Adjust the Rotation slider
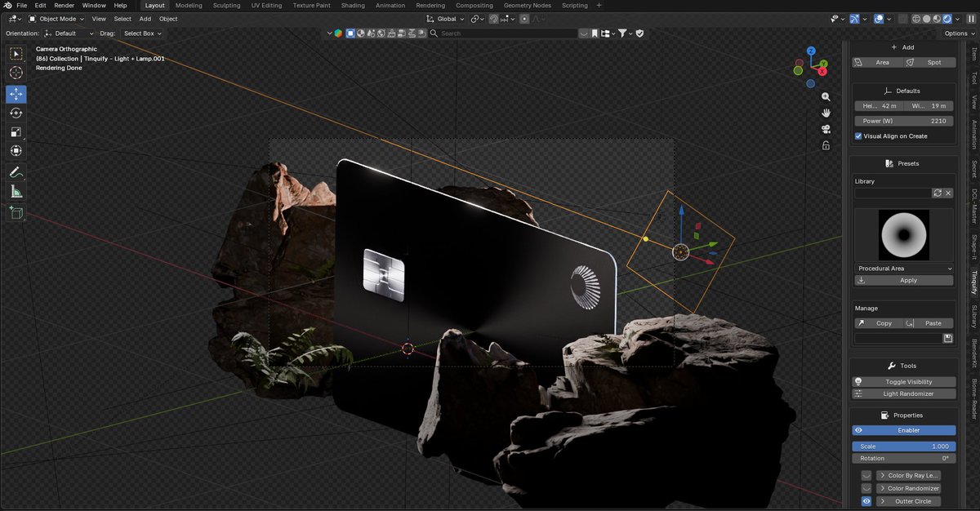980x511 pixels. pos(903,458)
